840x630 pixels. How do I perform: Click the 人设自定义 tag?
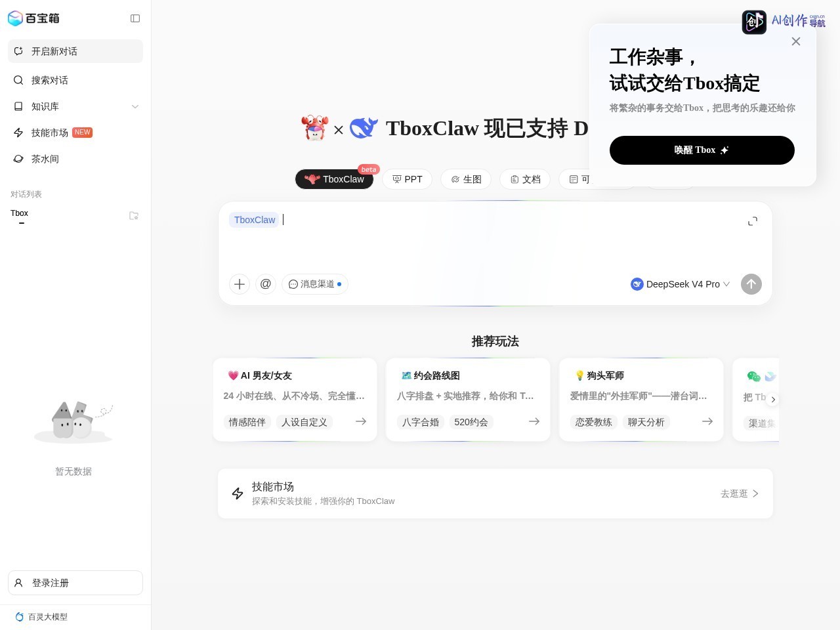pos(304,422)
